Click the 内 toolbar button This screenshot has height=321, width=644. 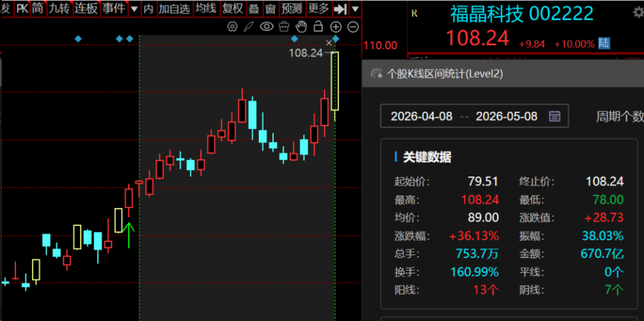pos(149,8)
